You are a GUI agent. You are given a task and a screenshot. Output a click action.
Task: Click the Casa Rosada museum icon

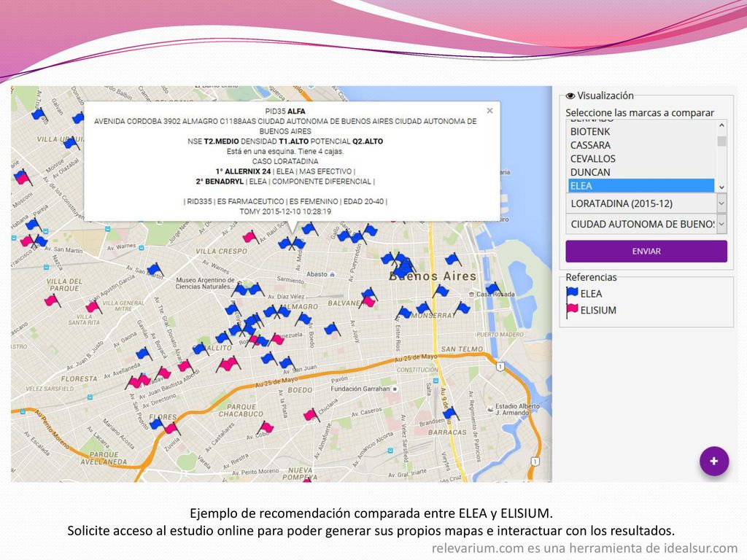tap(472, 295)
